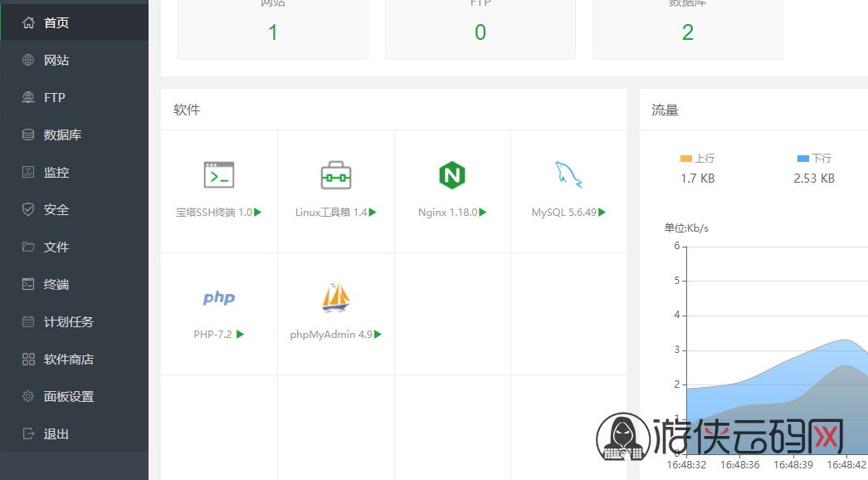Click the database count card showing 2
Image resolution: width=868 pixels, height=480 pixels.
click(x=688, y=29)
